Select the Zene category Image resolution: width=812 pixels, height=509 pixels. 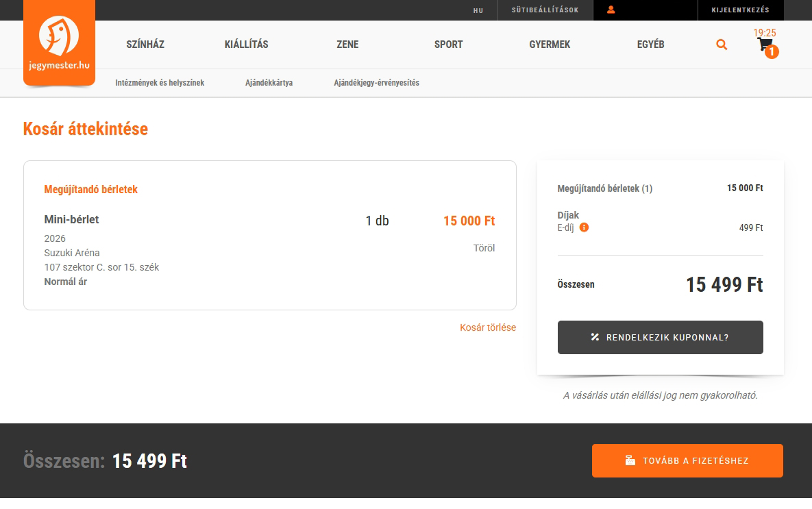tap(347, 45)
